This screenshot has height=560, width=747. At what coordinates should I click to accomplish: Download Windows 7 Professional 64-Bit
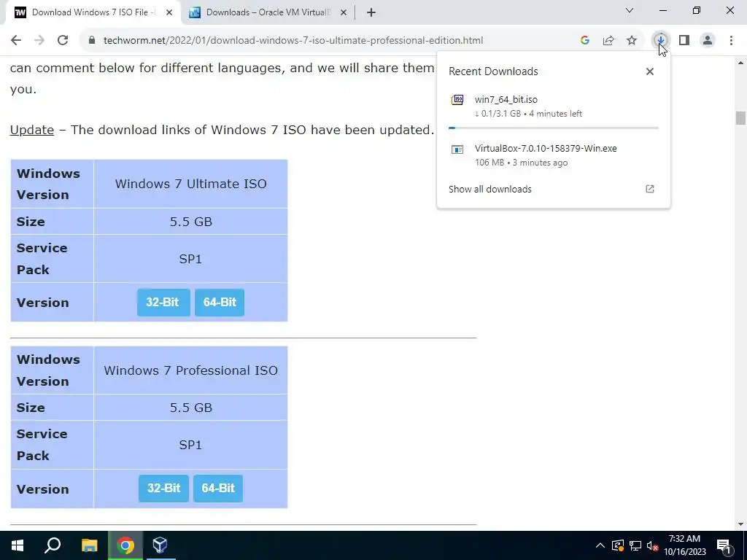tap(217, 488)
